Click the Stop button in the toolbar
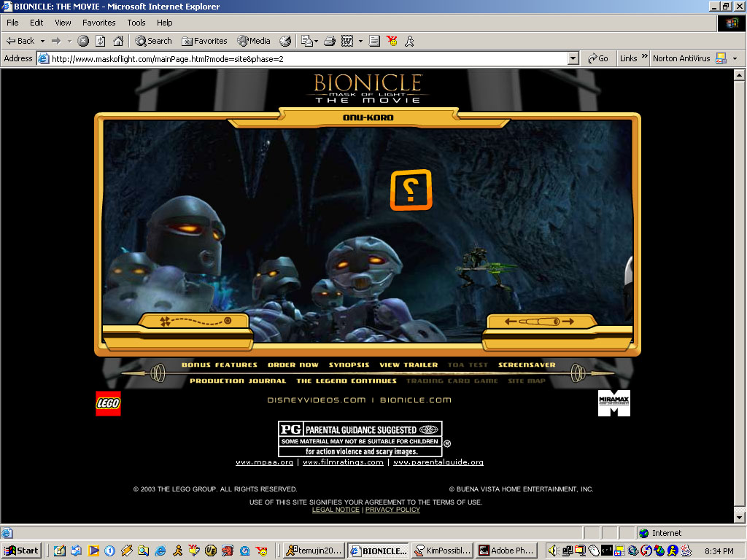The image size is (747, 560). [83, 41]
